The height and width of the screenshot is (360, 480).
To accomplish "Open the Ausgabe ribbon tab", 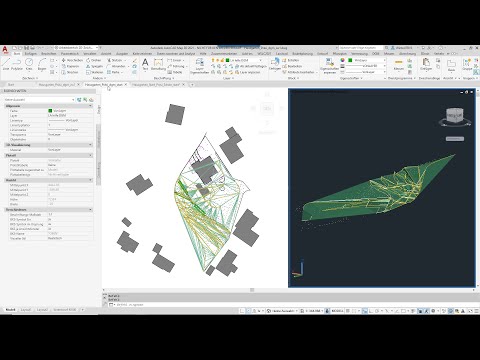I will coord(122,54).
